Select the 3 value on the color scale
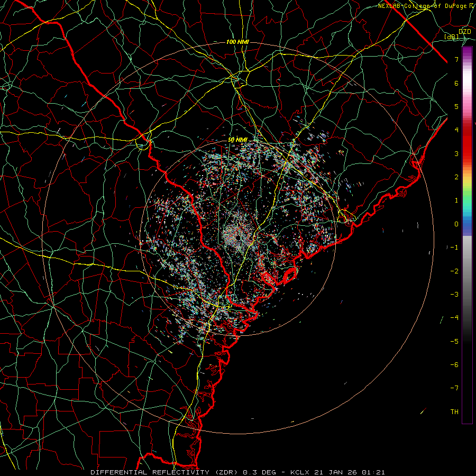The width and height of the screenshot is (476, 476). 456,153
